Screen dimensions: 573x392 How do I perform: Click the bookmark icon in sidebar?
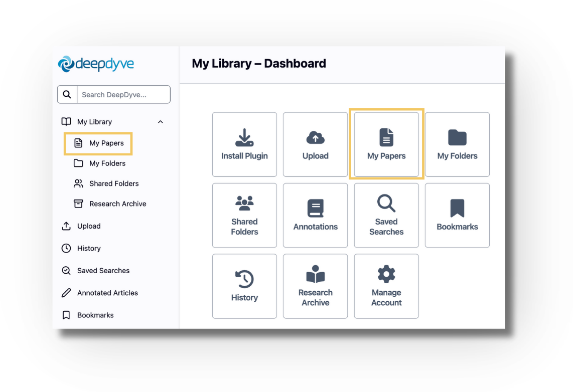[66, 315]
